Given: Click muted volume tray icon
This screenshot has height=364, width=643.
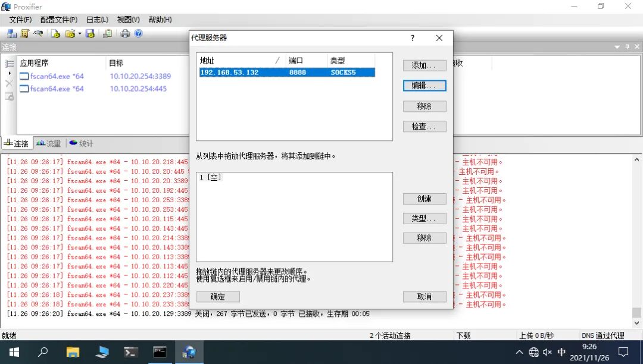Looking at the screenshot, I should pos(548,352).
